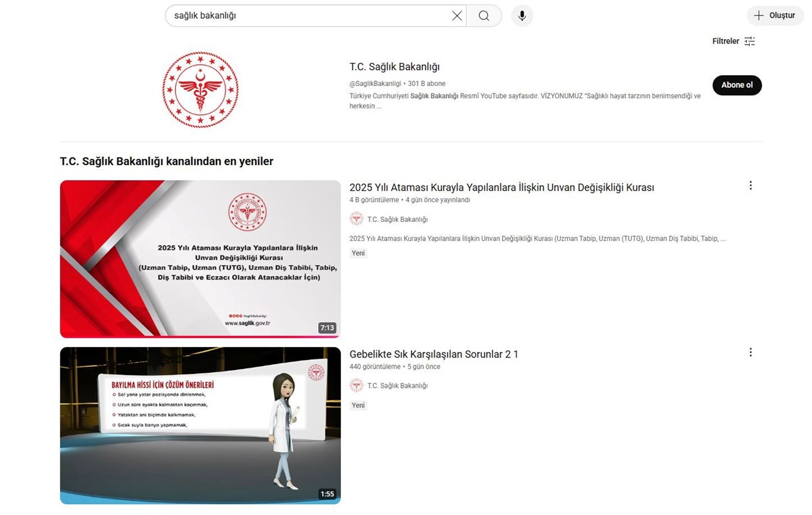This screenshot has width=812, height=515.
Task: Subscribe with the Abone ol button
Action: [x=737, y=85]
